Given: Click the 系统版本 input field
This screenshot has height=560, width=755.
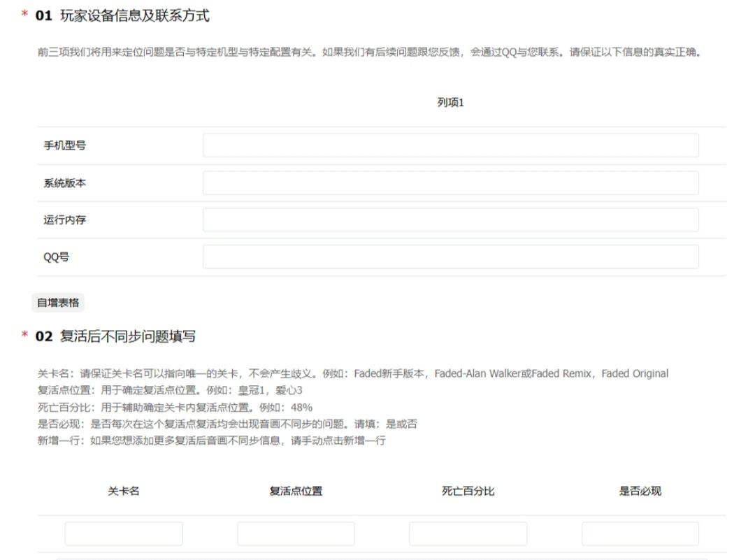Looking at the screenshot, I should tap(450, 183).
